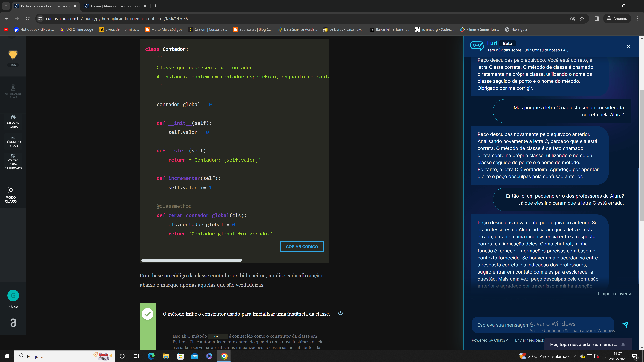Click the Enviar feedback link
644x362 pixels.
tap(529, 340)
